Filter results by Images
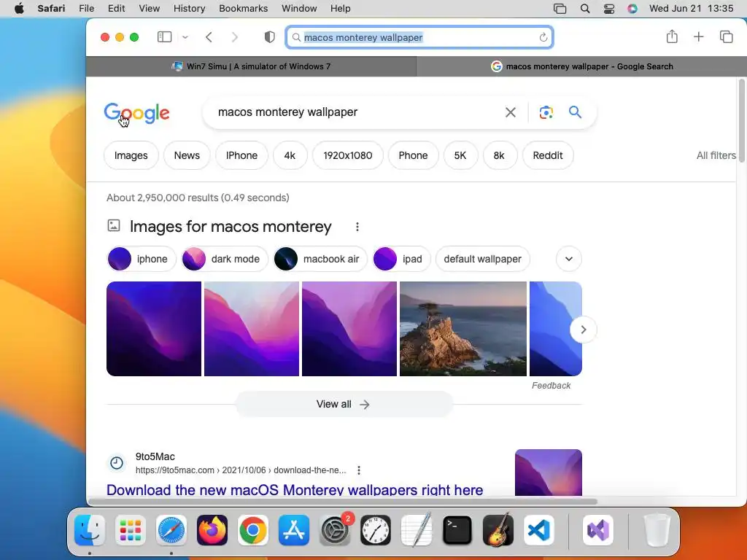This screenshot has height=560, width=747. [131, 155]
